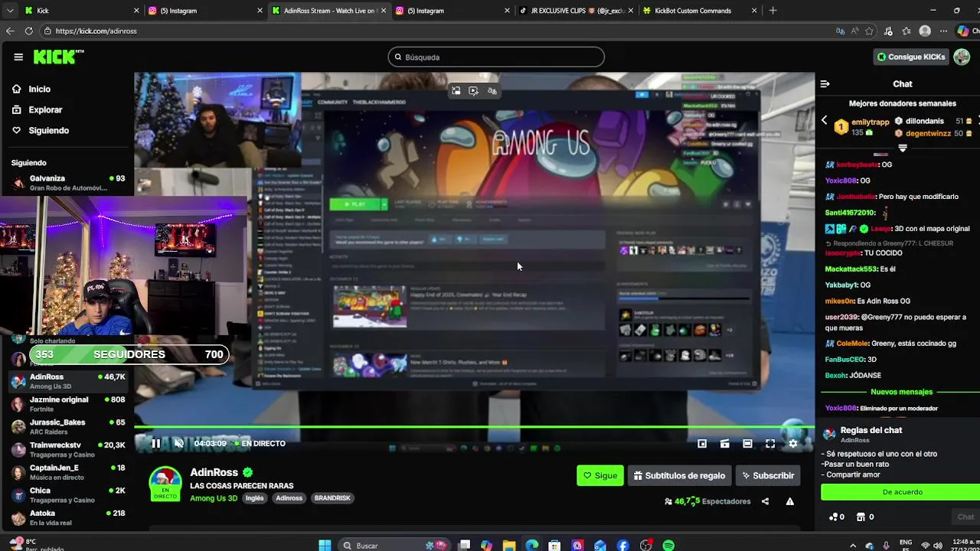Pause the stream playback
The height and width of the screenshot is (551, 980).
pyautogui.click(x=156, y=443)
